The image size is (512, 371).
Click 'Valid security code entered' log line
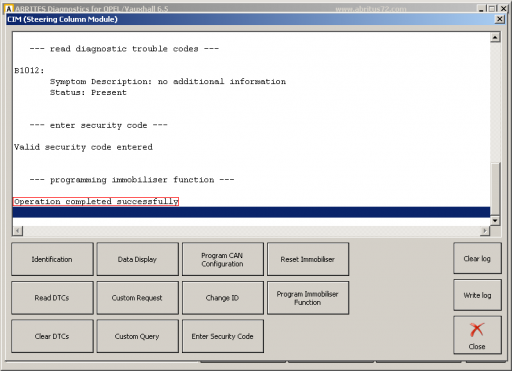coord(83,147)
